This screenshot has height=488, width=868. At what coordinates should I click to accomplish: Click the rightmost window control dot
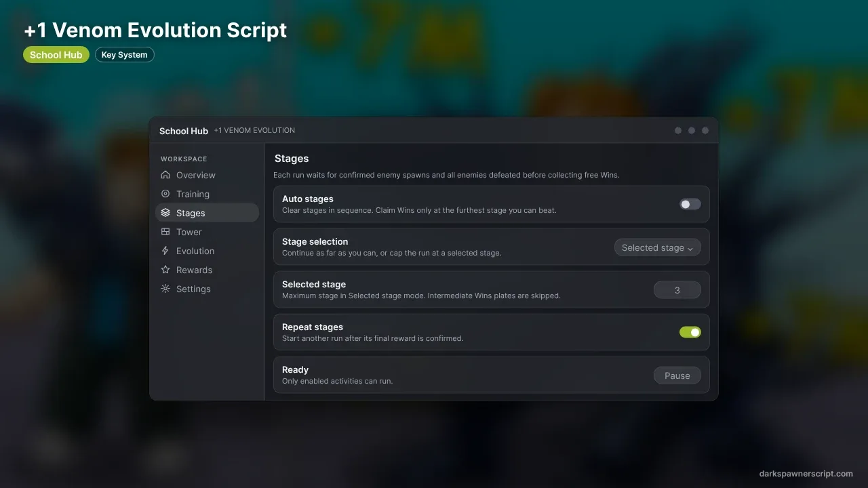(x=705, y=130)
